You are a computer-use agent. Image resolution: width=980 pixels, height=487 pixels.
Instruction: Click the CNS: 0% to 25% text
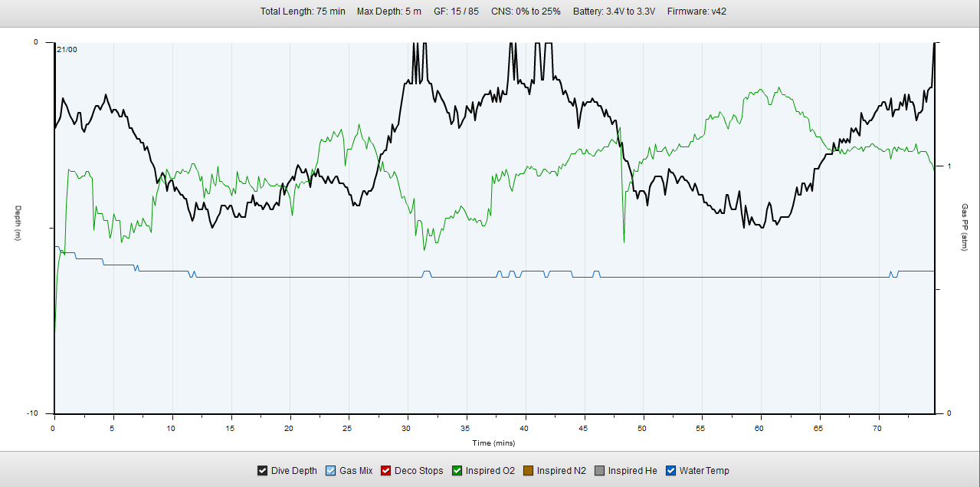click(x=526, y=12)
